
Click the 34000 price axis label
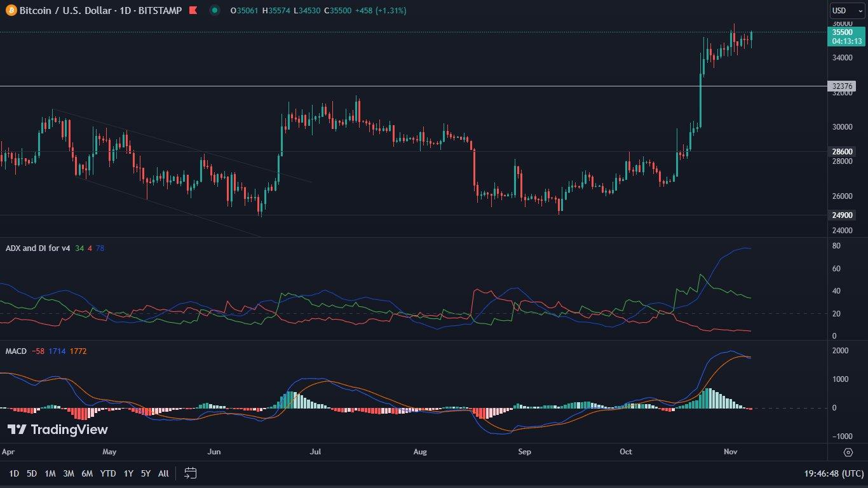point(842,58)
